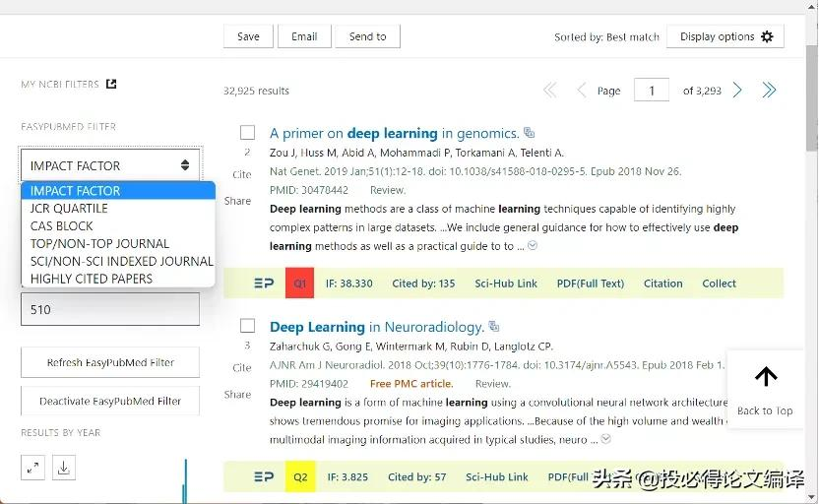Copy icon beside deep learning genomics title
This screenshot has height=504, width=819.
click(x=530, y=133)
